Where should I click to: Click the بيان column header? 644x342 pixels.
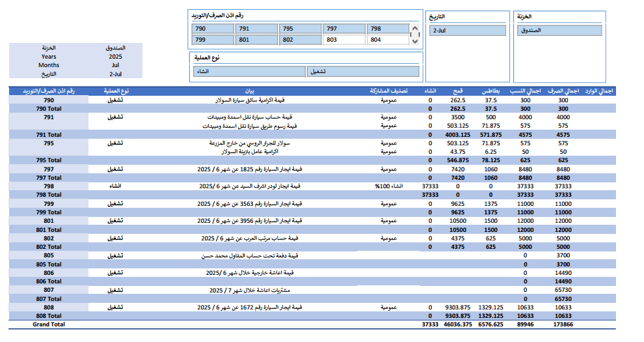pyautogui.click(x=250, y=91)
